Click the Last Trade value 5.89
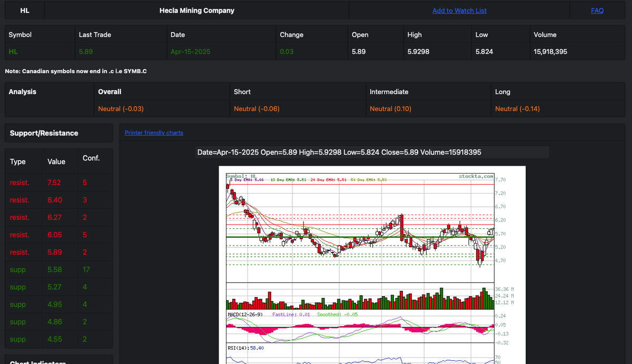This screenshot has height=364, width=632. (85, 52)
